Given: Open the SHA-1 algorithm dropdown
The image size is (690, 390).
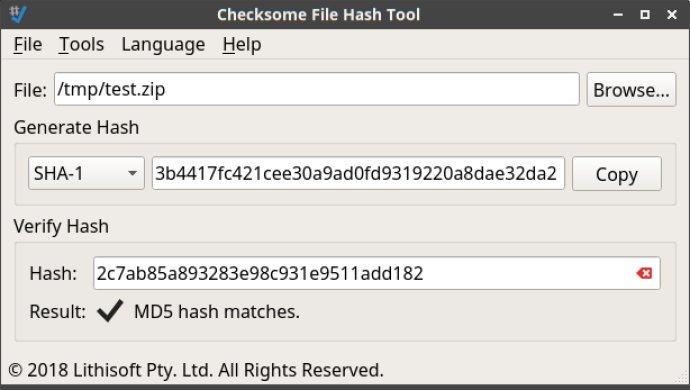Looking at the screenshot, I should point(86,173).
